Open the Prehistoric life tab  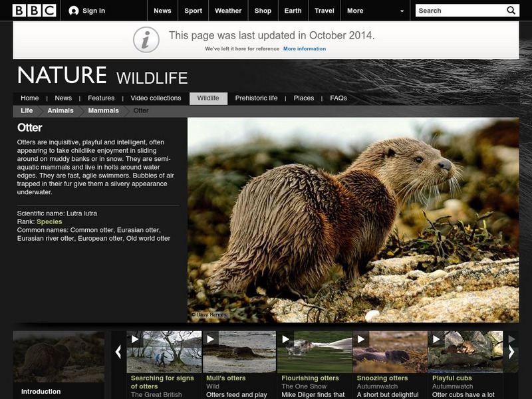256,98
